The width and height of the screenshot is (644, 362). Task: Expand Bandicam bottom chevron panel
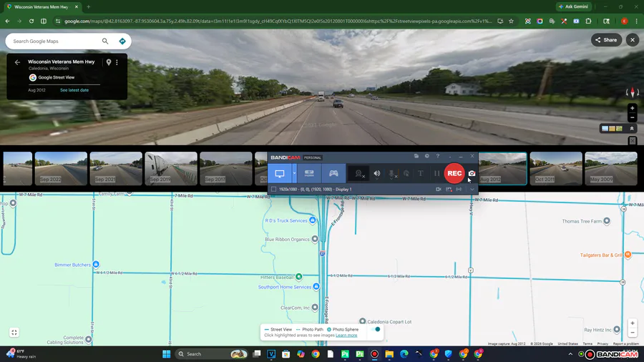click(472, 189)
